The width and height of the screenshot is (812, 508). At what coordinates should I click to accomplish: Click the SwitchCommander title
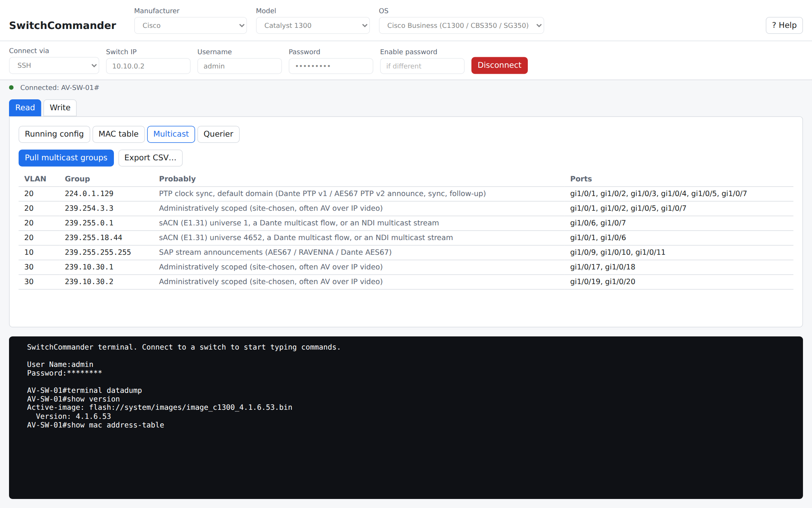[62, 25]
